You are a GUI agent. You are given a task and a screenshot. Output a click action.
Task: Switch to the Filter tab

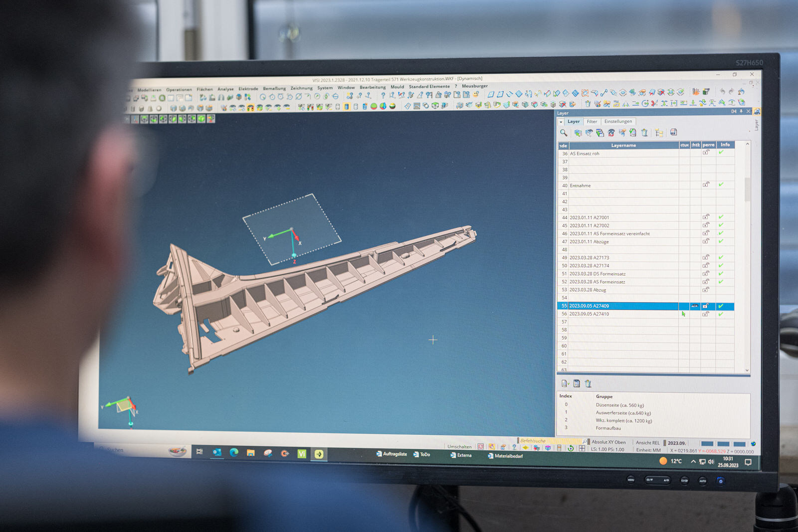[x=592, y=122]
